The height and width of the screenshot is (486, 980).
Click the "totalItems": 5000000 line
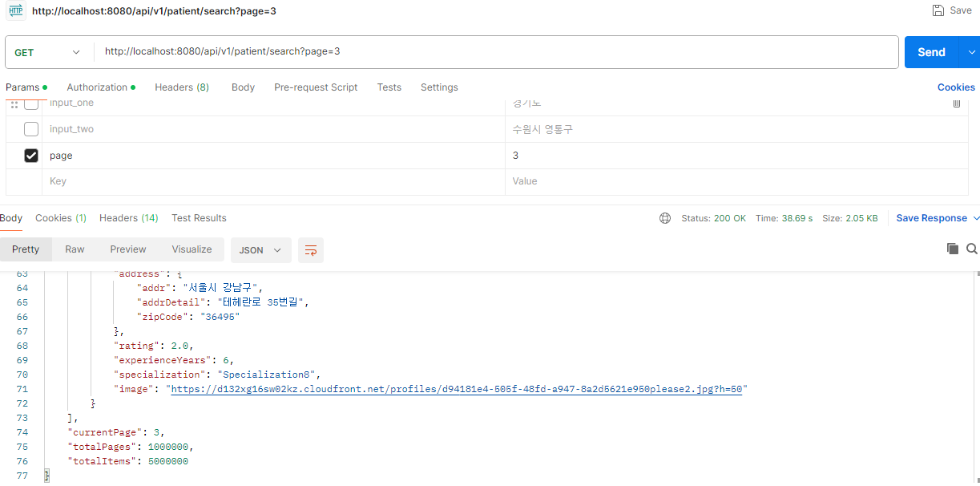128,461
